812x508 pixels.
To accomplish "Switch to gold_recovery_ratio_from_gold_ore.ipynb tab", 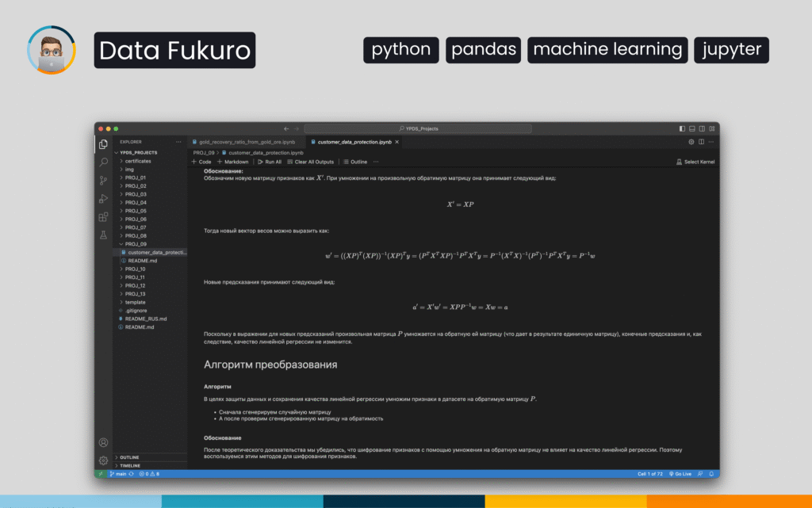I will tap(247, 142).
